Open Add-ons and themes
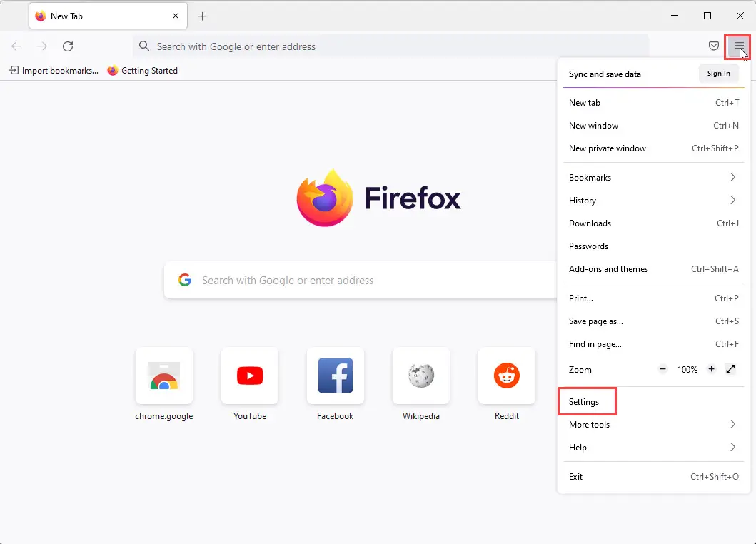 [x=653, y=268]
